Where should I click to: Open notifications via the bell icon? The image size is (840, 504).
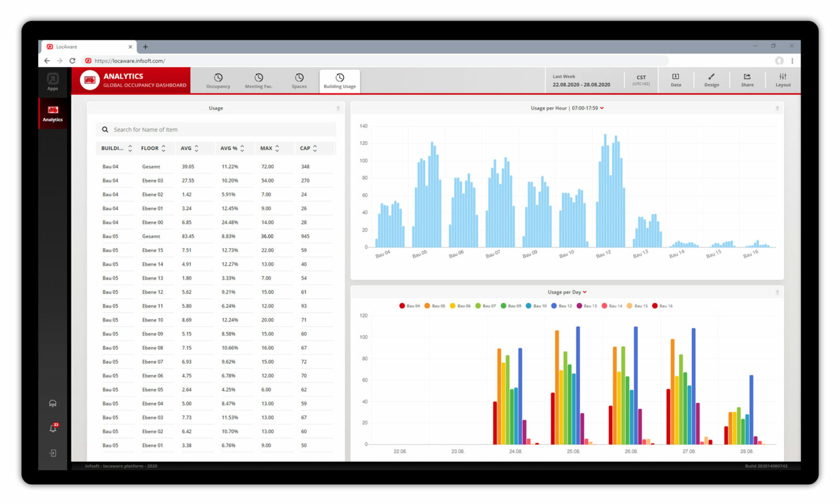pos(52,429)
